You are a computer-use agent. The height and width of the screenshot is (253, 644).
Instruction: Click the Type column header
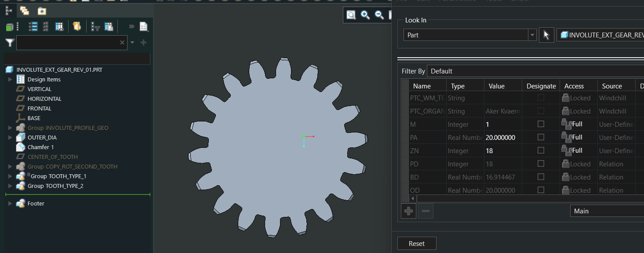pos(465,86)
